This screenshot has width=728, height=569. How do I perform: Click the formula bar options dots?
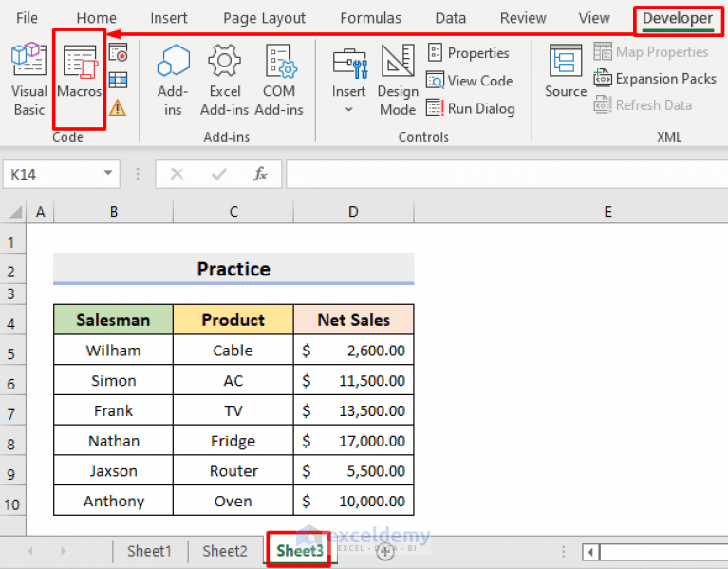[x=138, y=174]
